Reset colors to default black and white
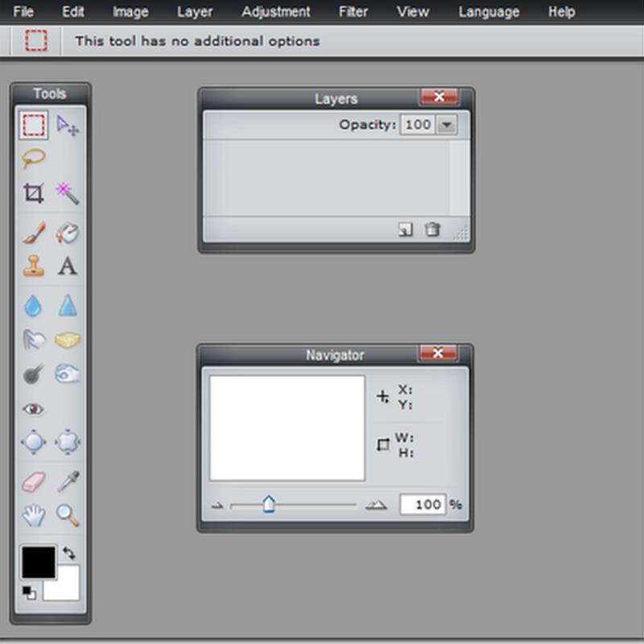Screen dimensions: 644x644 pos(29,592)
